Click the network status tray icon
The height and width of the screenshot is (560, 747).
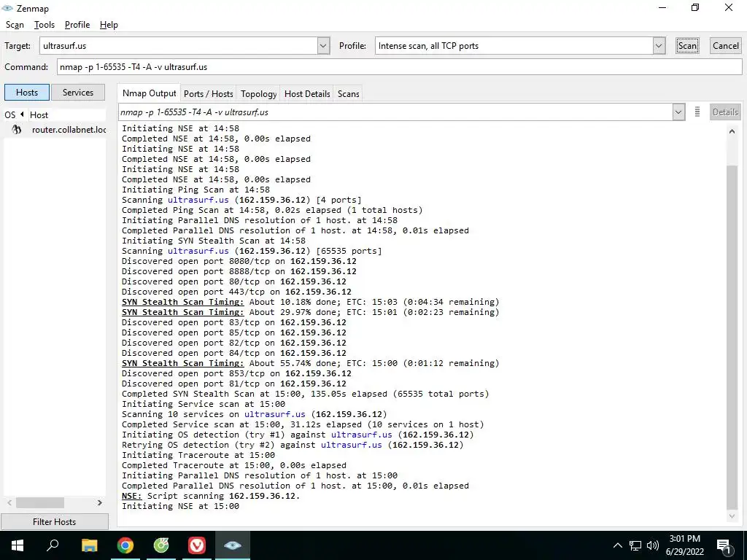point(635,545)
